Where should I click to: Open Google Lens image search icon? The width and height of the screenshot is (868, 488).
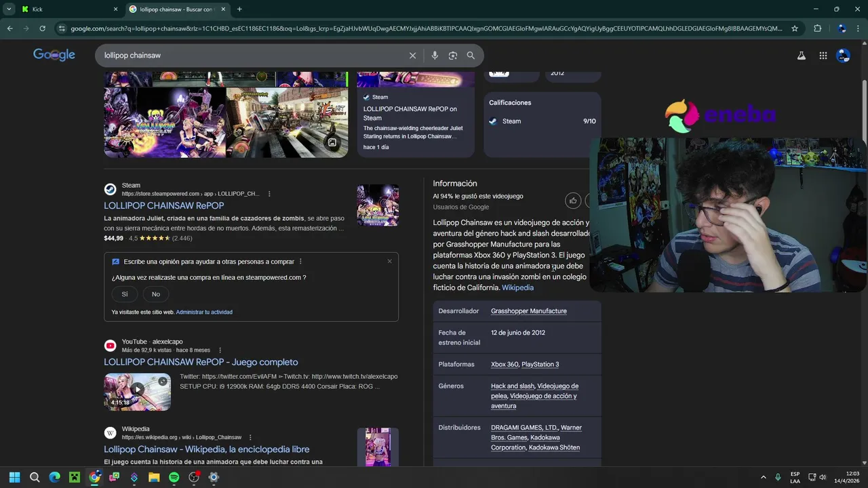[x=453, y=56]
